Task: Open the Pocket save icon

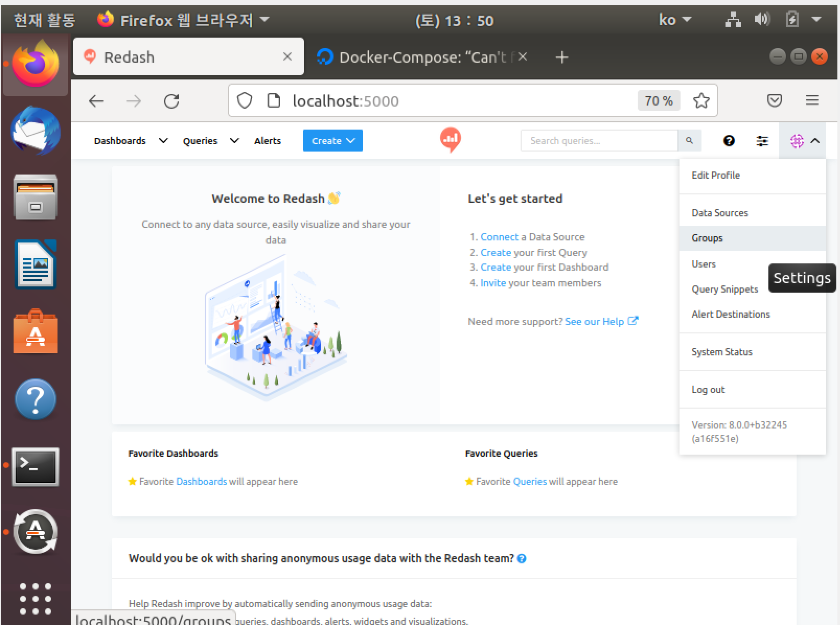Action: pyautogui.click(x=774, y=100)
